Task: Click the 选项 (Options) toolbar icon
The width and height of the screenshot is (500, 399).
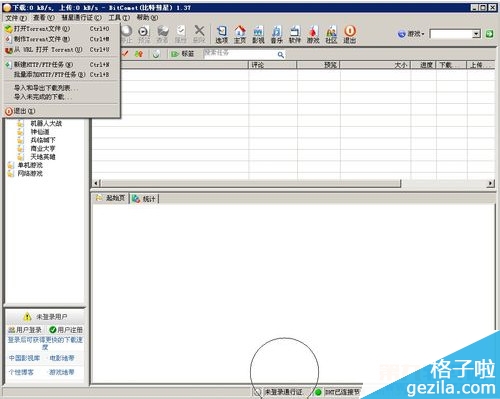Action: (222, 35)
